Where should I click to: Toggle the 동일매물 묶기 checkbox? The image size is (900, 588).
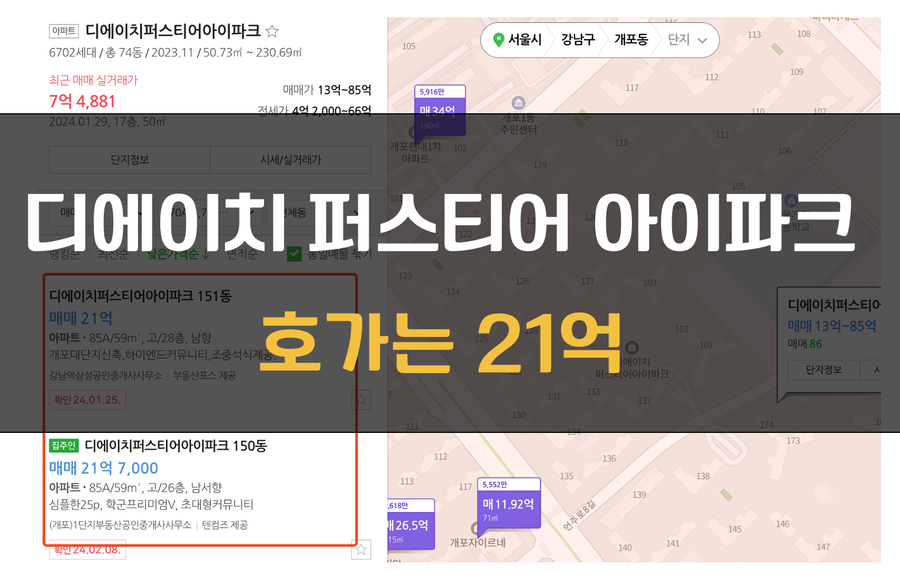(x=294, y=254)
